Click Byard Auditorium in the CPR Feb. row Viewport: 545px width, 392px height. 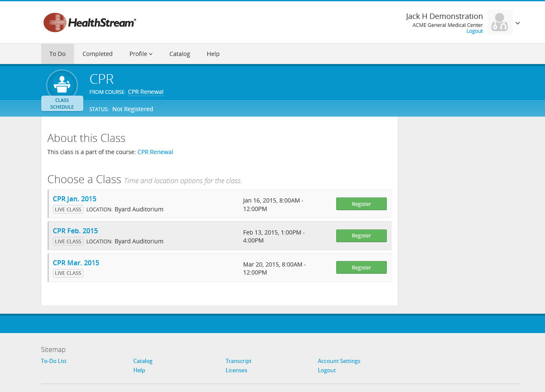139,241
